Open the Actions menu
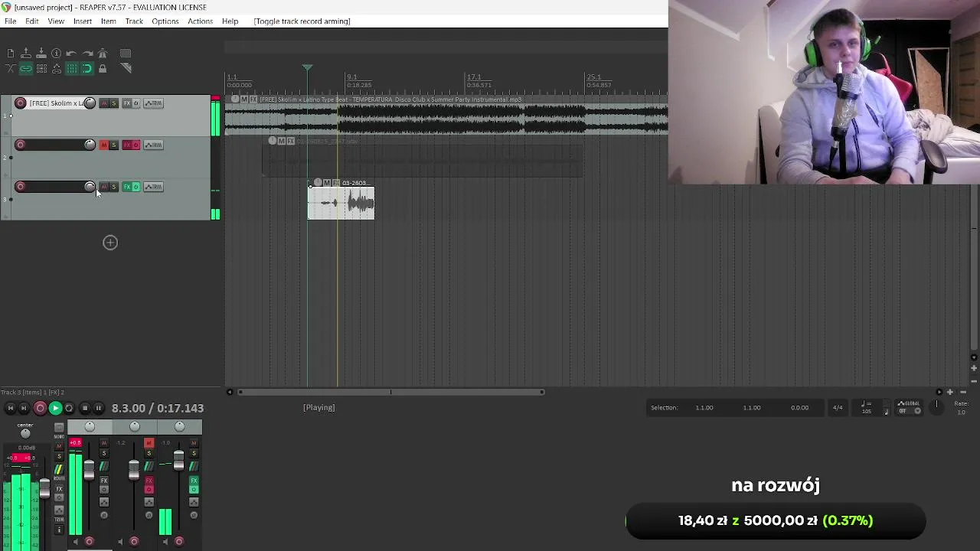This screenshot has height=551, width=980. click(x=200, y=21)
